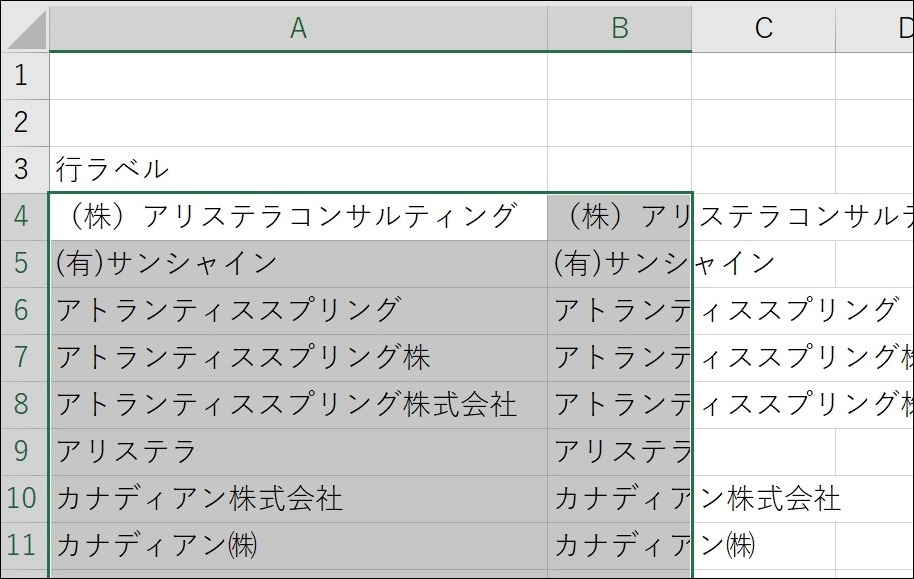The image size is (914, 579).
Task: Click cell A6 'アトランティススプリング'
Action: [x=298, y=311]
